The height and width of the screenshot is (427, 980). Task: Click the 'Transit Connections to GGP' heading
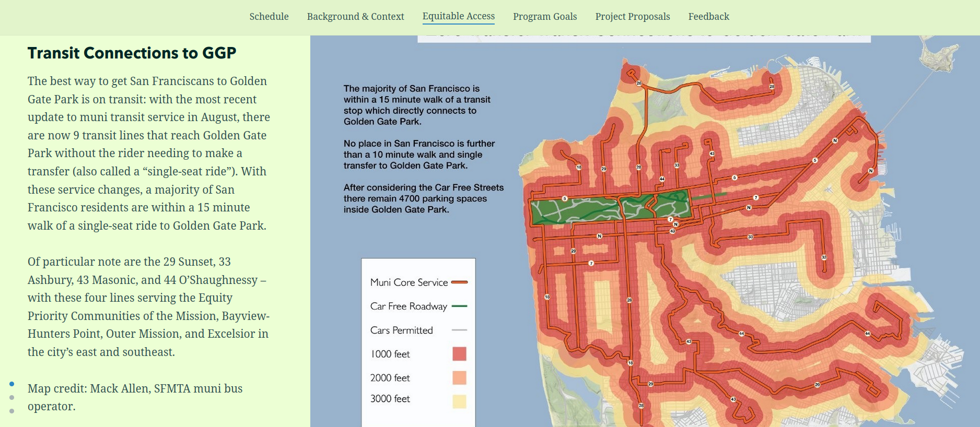(132, 53)
